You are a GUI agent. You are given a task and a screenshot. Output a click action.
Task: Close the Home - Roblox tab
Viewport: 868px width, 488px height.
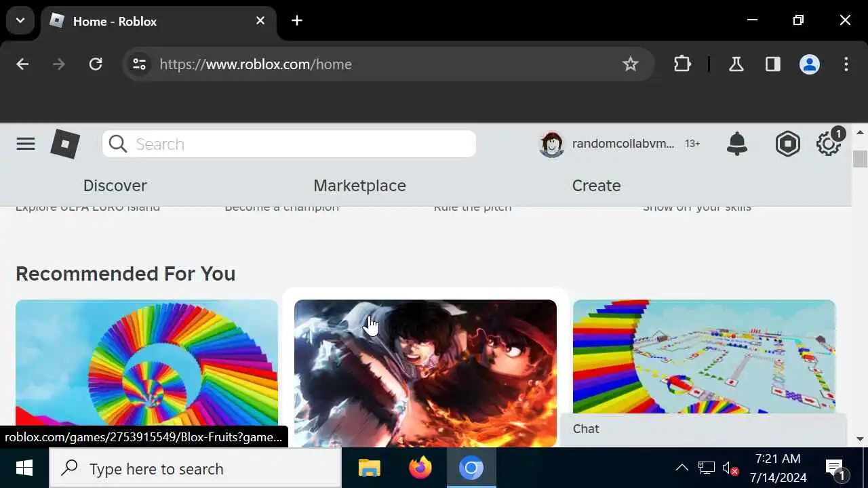(260, 21)
